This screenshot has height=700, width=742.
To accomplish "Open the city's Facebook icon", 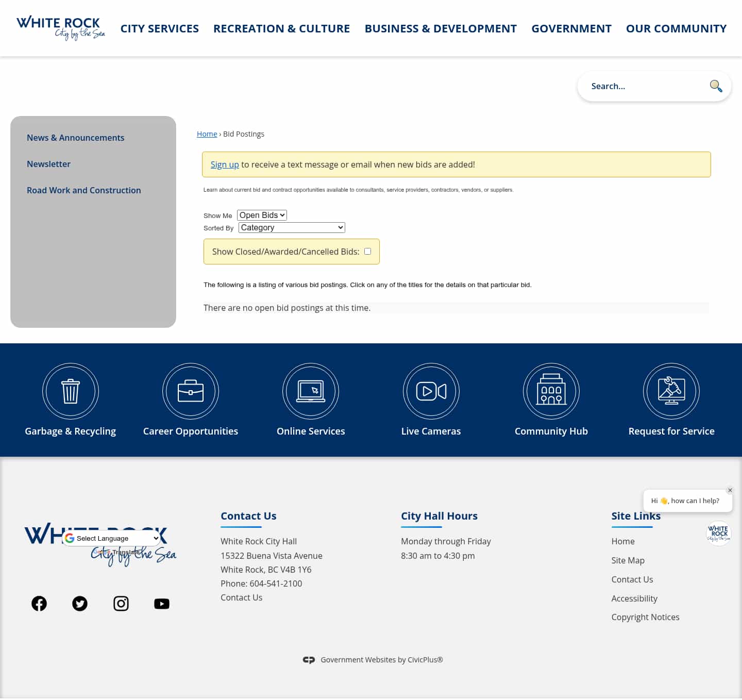I will 39,603.
